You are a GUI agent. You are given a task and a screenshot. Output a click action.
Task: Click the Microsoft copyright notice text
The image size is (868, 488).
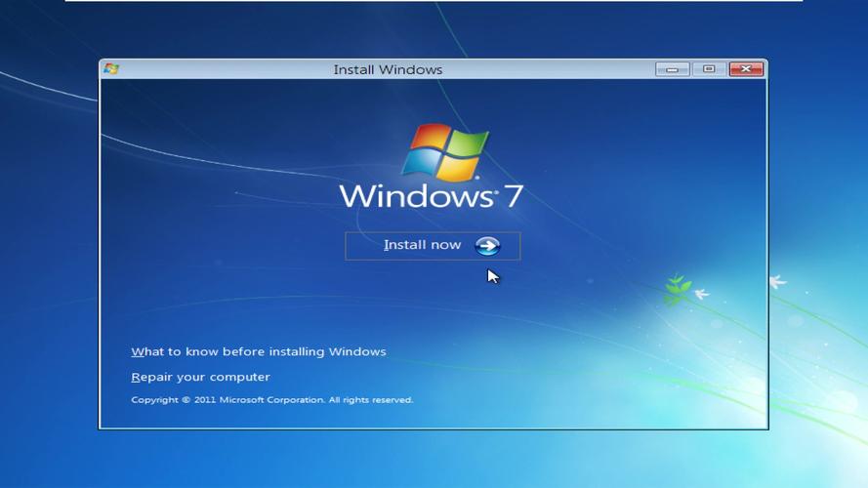271,400
